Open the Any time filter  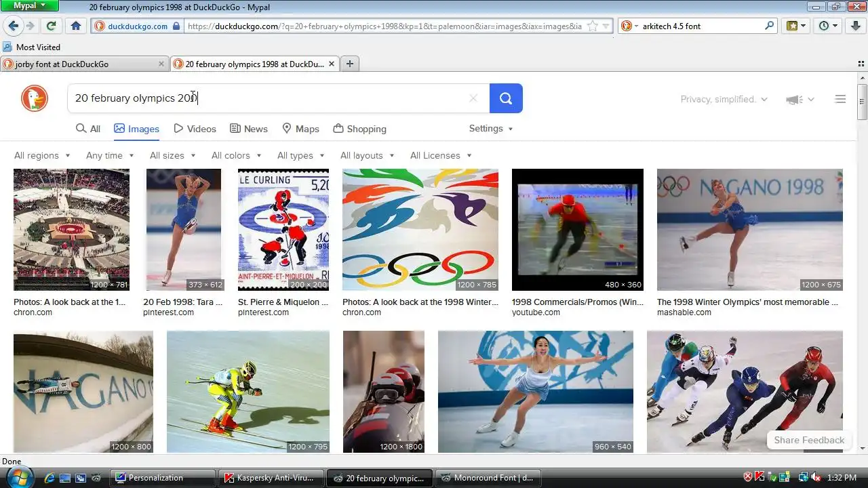coord(110,155)
